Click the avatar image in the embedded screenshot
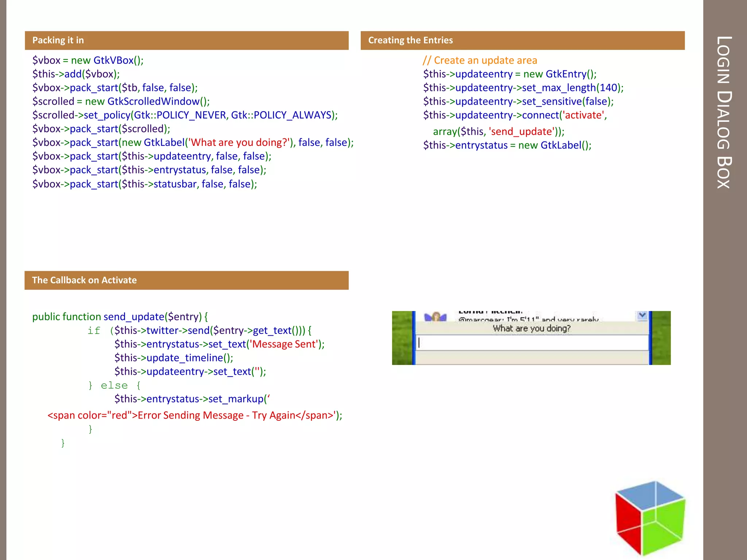Screen dimensions: 747x560 (436, 316)
